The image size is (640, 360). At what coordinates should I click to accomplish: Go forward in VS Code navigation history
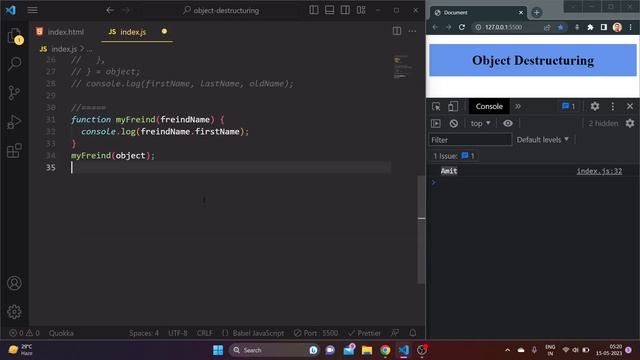(126, 10)
